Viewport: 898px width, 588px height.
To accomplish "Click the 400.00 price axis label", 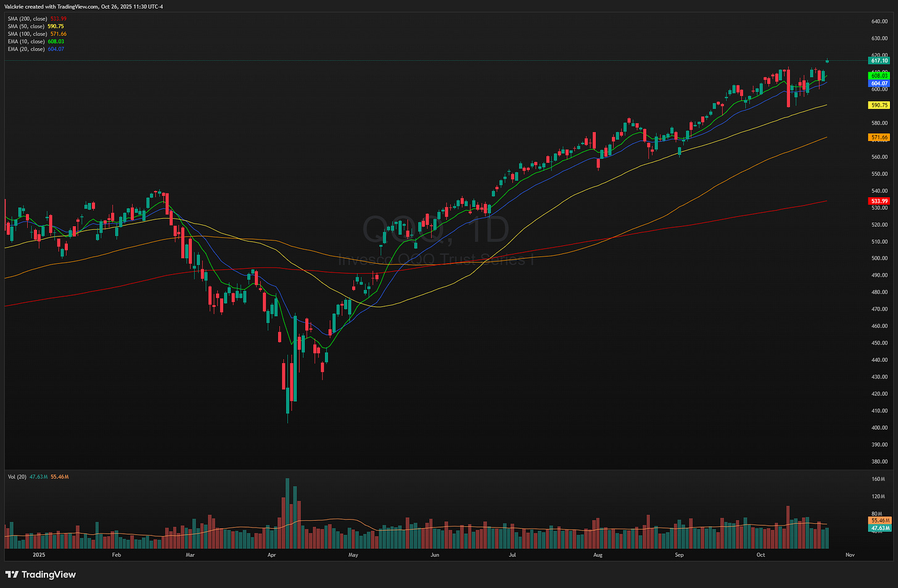I will click(x=879, y=428).
